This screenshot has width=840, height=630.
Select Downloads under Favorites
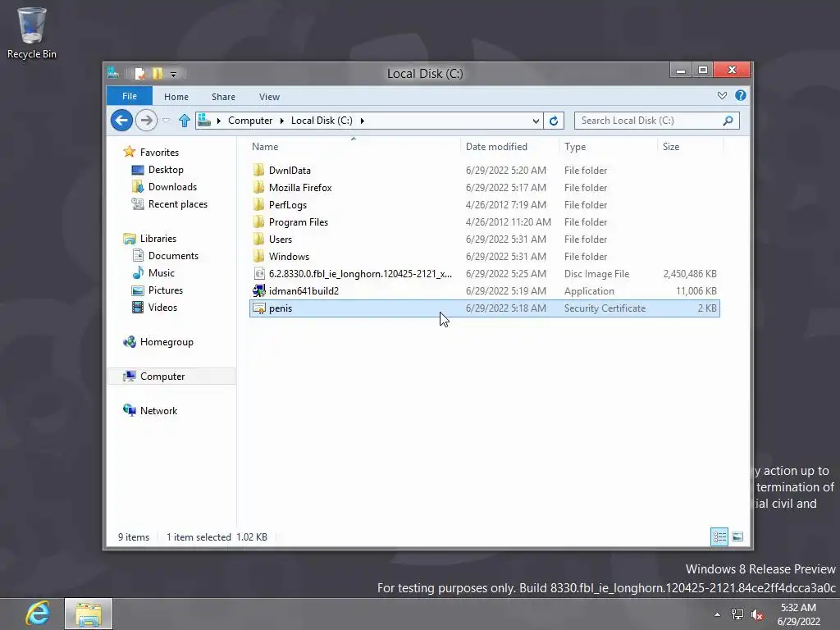coord(172,187)
